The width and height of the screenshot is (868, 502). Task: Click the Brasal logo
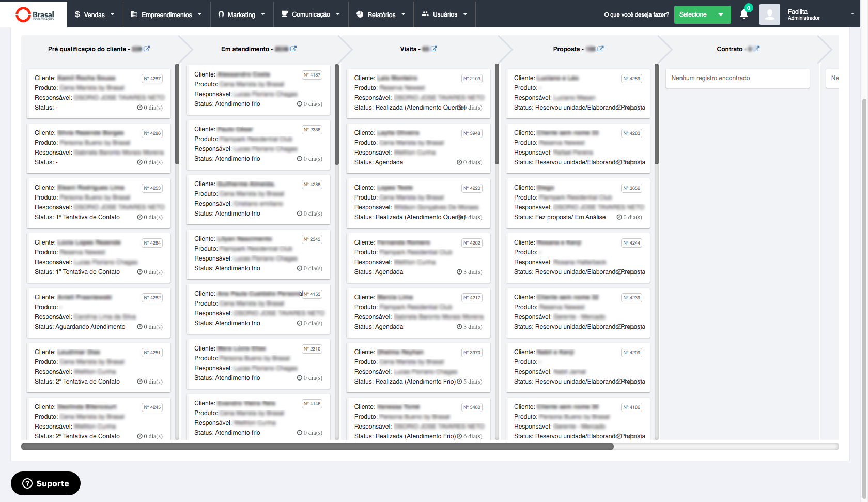(x=34, y=14)
